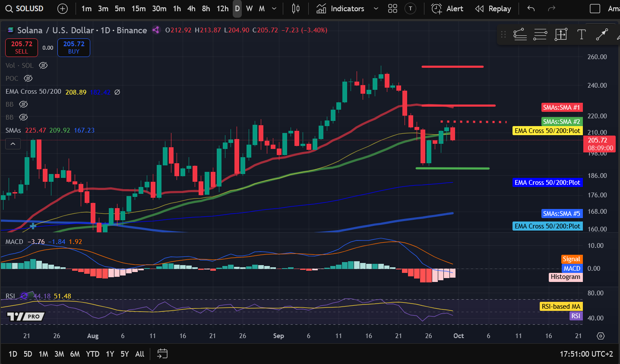Undo the last chart action
The width and height of the screenshot is (620, 364).
tap(531, 9)
